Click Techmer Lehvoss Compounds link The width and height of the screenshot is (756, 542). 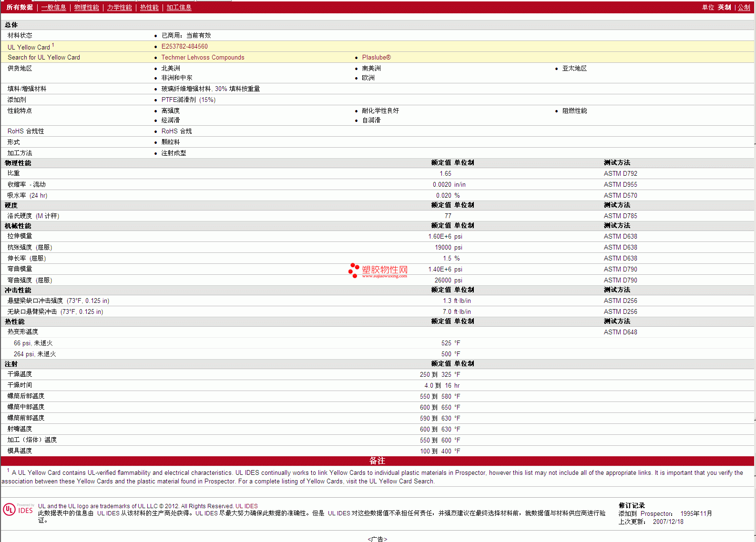pos(203,58)
